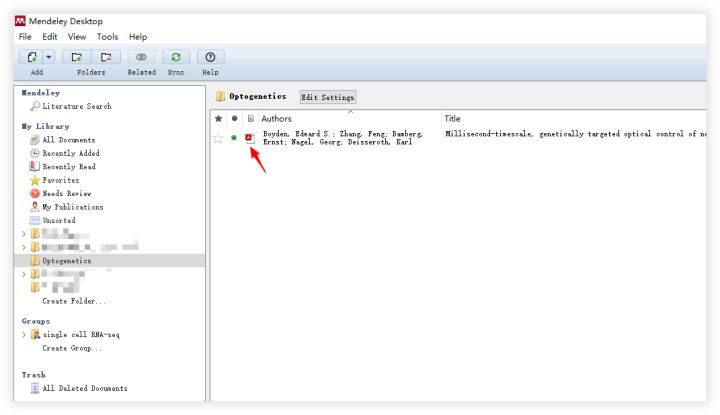The image size is (720, 415).
Task: Click the Related documents toolbar icon
Action: pos(141,57)
